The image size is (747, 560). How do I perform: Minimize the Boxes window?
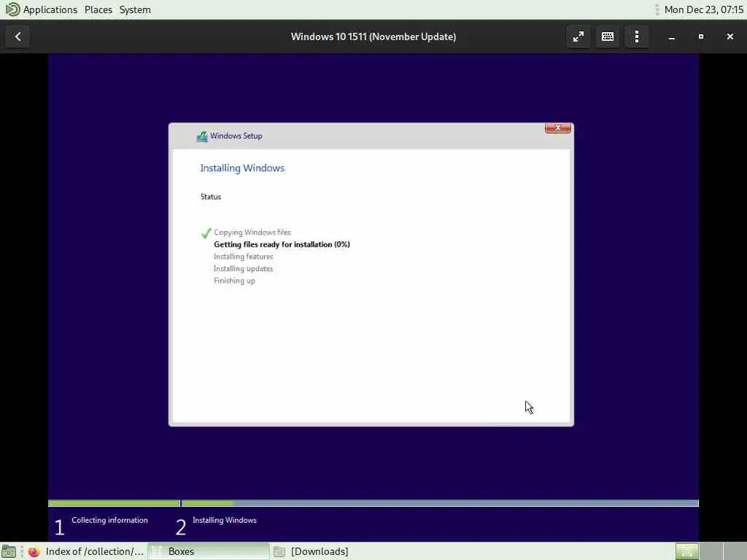coord(672,36)
